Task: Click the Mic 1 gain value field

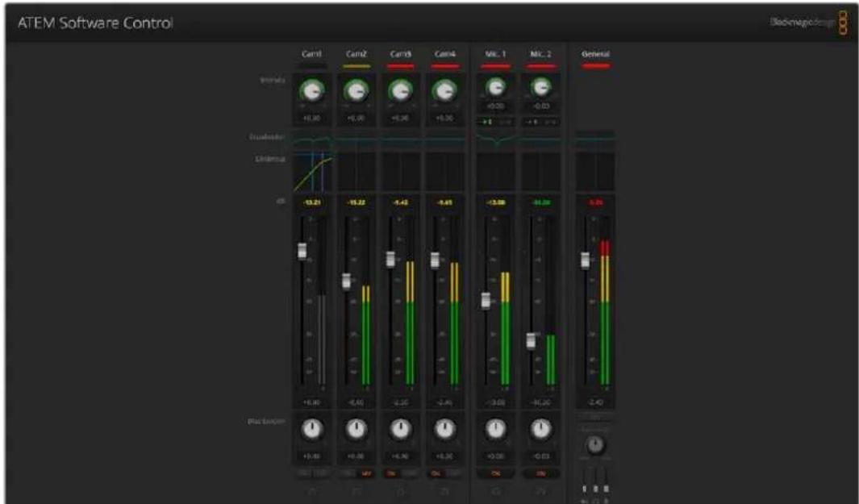Action: point(496,106)
